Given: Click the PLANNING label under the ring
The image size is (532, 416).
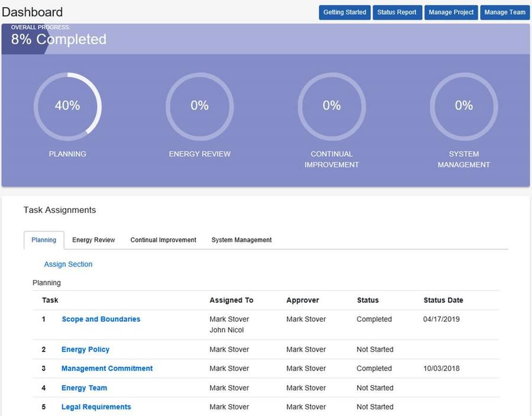Looking at the screenshot, I should click(67, 154).
